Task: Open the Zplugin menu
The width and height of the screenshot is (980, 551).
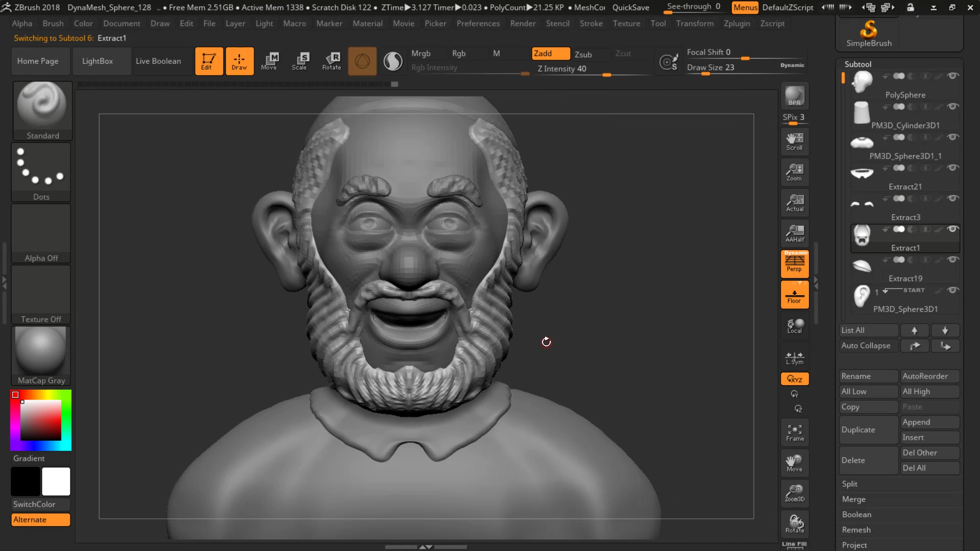Action: [737, 23]
